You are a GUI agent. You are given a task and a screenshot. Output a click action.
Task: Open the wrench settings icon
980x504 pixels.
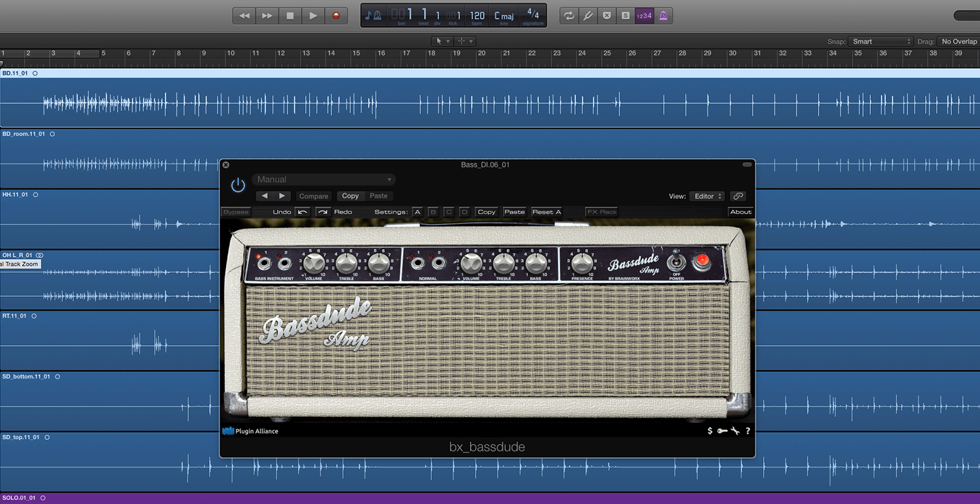pyautogui.click(x=735, y=431)
